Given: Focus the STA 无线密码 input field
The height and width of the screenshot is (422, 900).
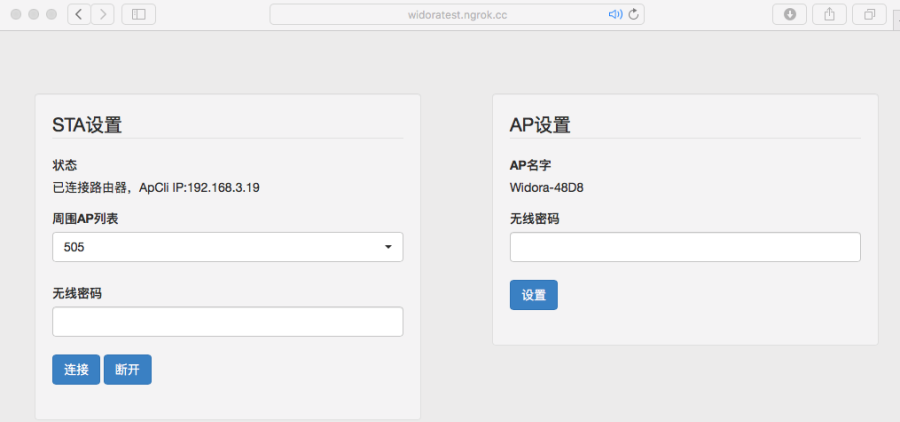Looking at the screenshot, I should [x=227, y=321].
